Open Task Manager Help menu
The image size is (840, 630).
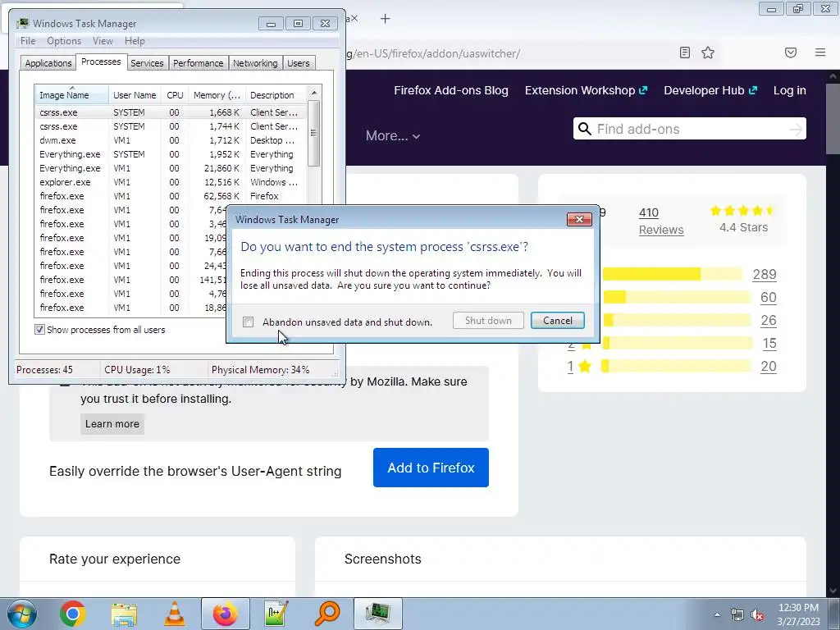click(135, 41)
